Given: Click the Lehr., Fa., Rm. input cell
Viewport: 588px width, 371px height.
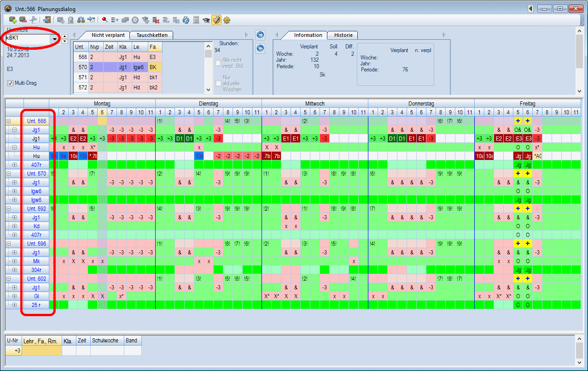Looking at the screenshot, I should (41, 351).
